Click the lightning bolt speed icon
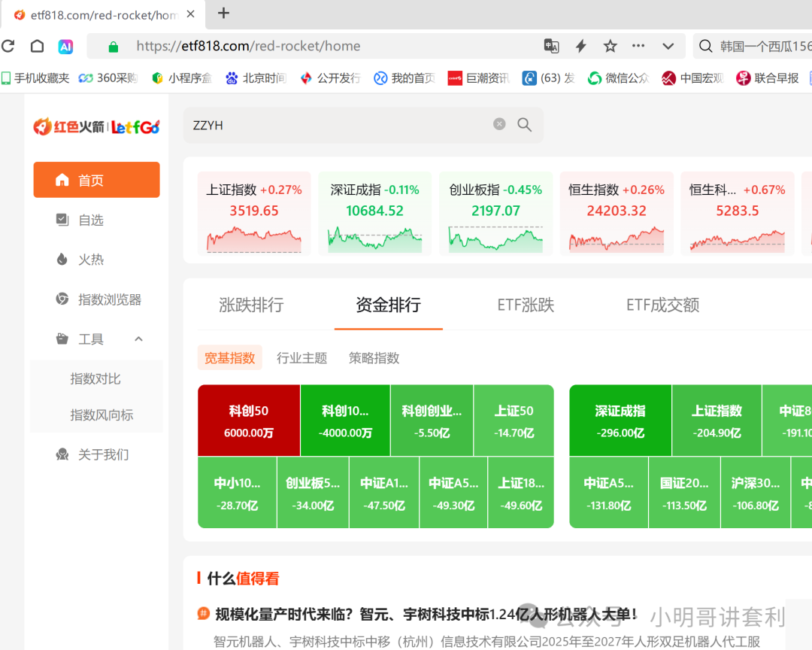The width and height of the screenshot is (812, 650). (x=580, y=47)
